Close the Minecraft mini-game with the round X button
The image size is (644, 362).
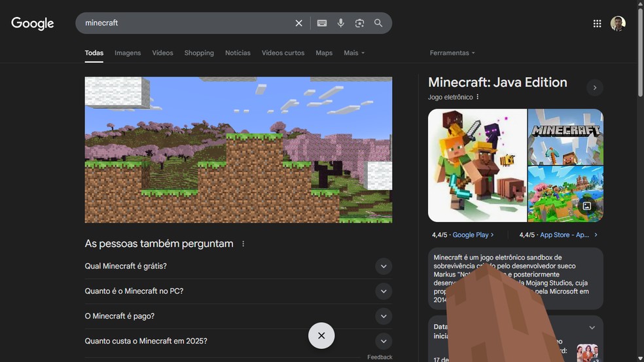(x=321, y=336)
